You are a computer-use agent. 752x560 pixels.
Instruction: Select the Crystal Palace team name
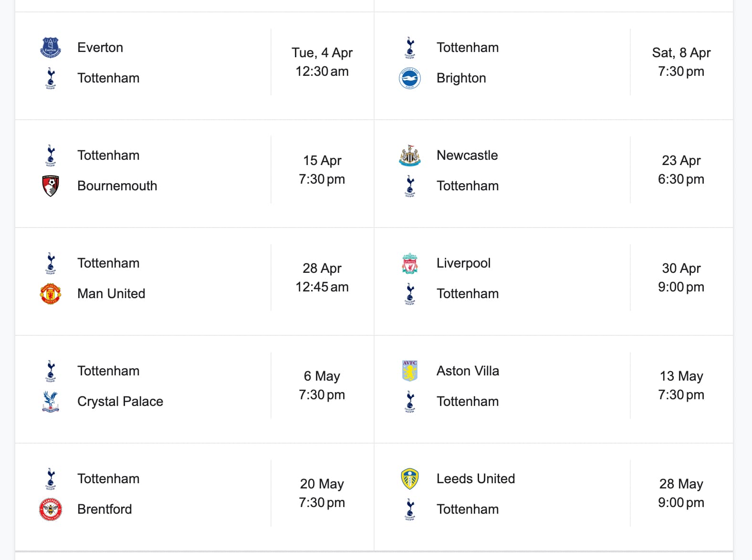[x=120, y=402]
